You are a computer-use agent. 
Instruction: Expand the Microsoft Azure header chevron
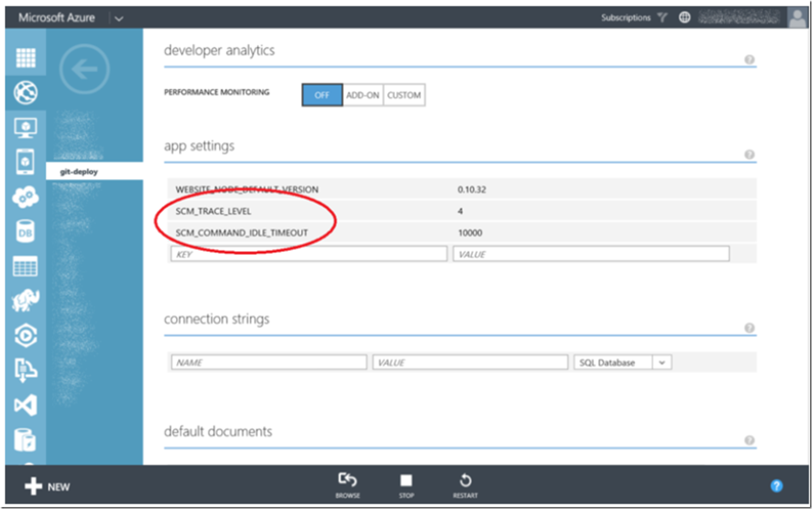(119, 18)
